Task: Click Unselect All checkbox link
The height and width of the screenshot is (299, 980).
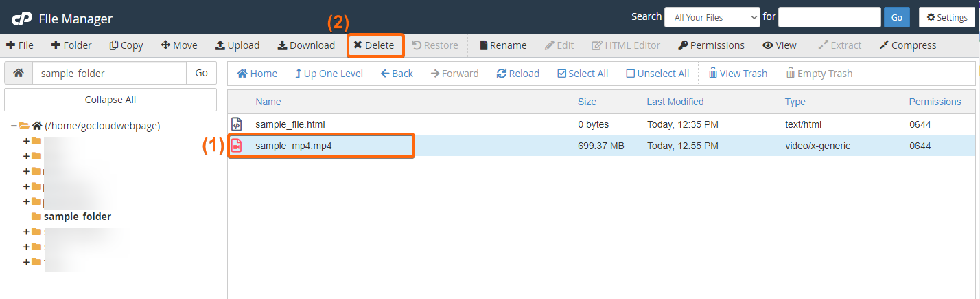Action: (657, 74)
